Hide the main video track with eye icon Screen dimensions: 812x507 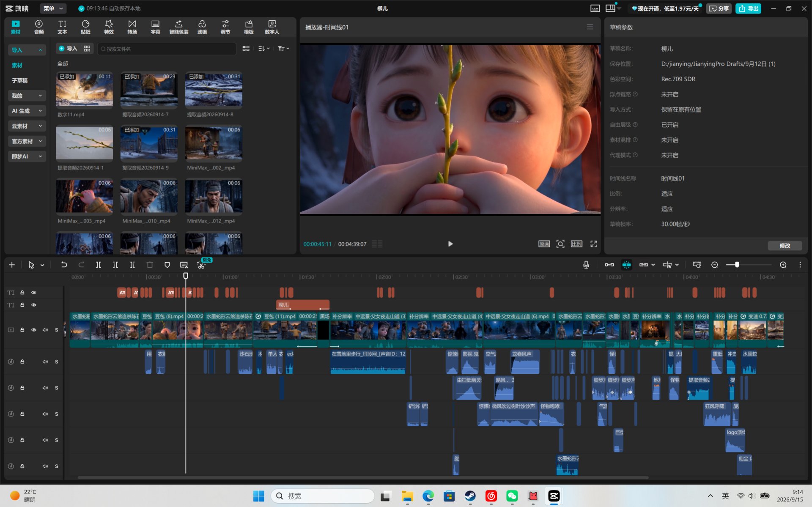click(x=34, y=330)
